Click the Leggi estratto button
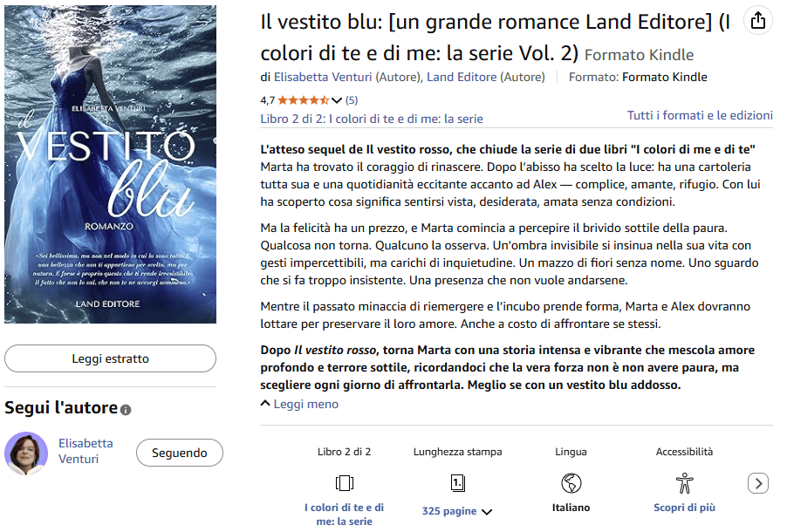The width and height of the screenshot is (787, 532). (111, 358)
